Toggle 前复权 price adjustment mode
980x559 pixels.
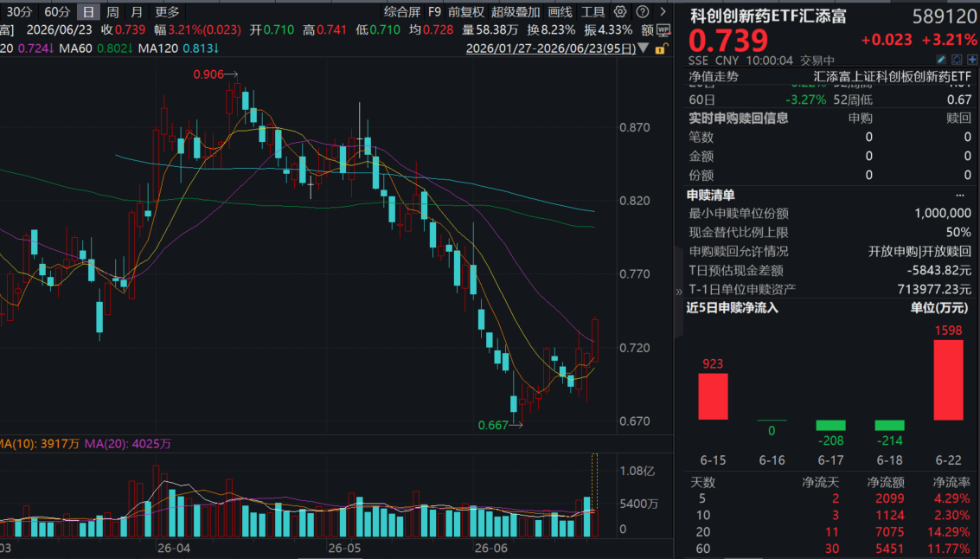coord(466,12)
